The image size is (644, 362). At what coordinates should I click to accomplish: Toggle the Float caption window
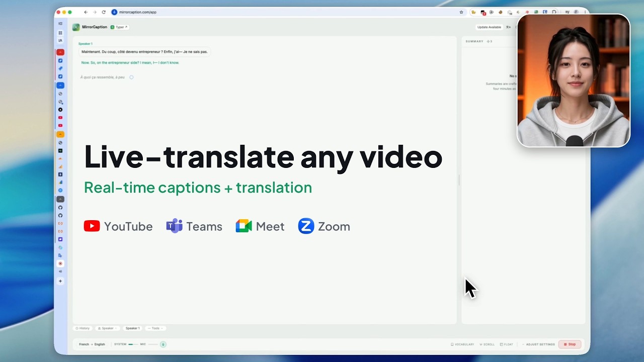click(507, 344)
